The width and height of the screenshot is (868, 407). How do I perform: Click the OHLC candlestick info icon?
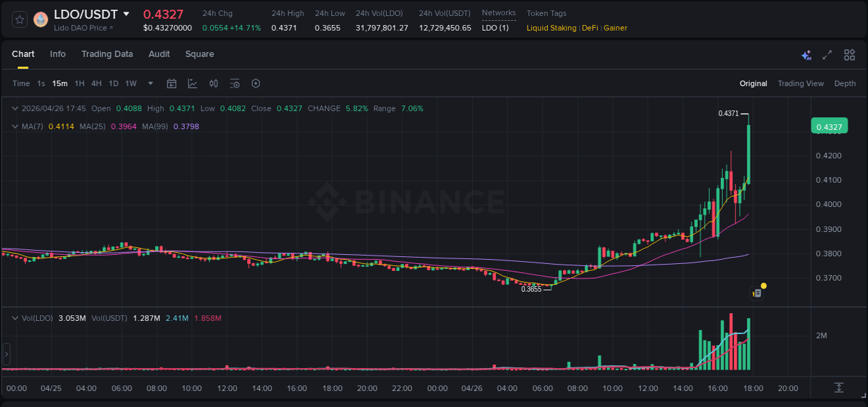point(214,83)
